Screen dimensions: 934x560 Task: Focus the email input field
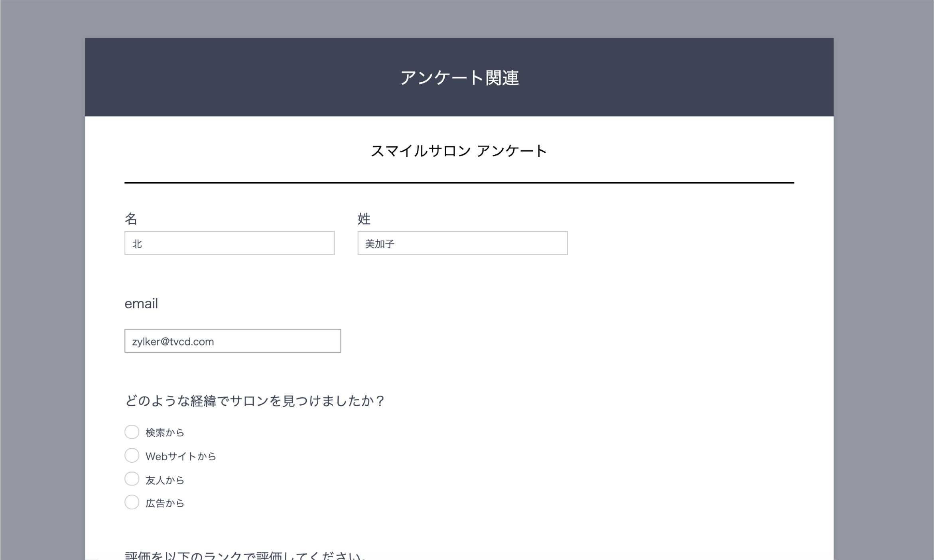233,341
